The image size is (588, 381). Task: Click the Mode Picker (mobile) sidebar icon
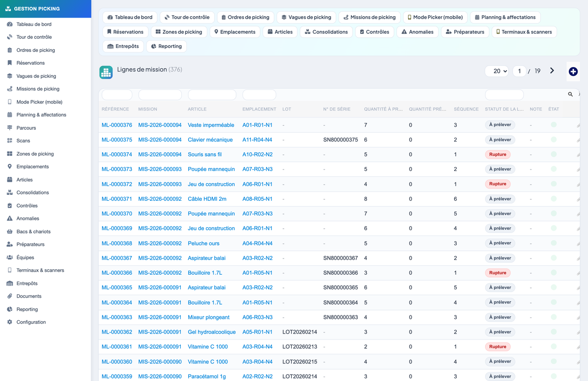coord(10,102)
